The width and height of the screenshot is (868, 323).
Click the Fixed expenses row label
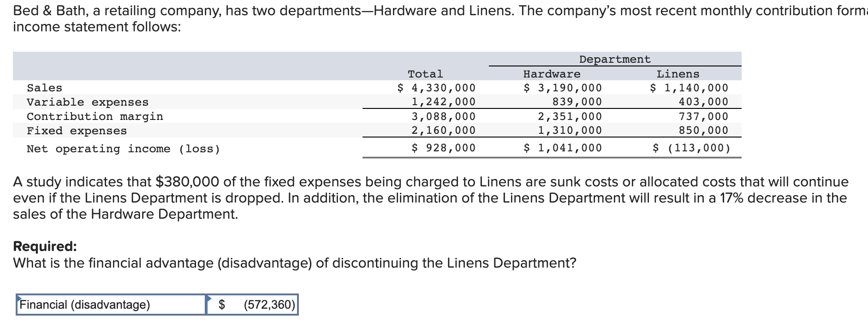pyautogui.click(x=77, y=131)
